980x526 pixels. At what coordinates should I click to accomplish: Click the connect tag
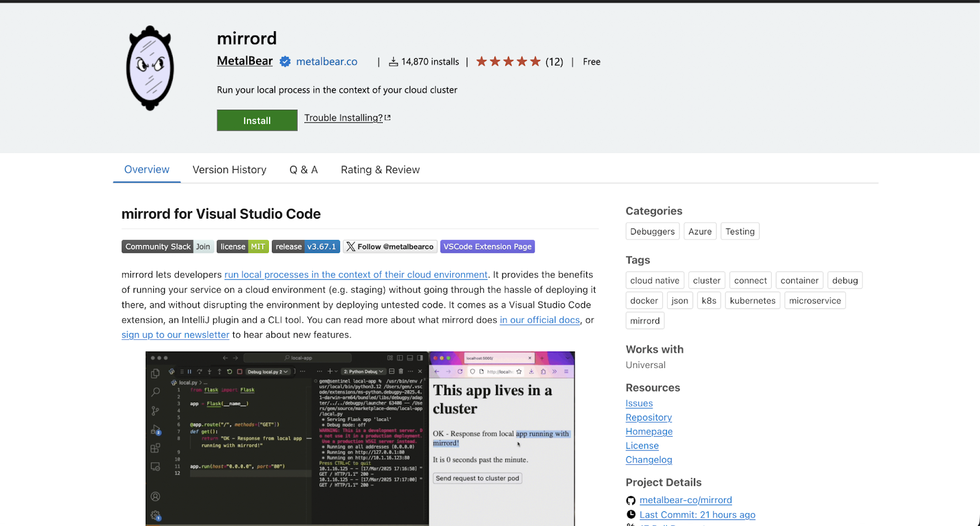click(x=750, y=280)
